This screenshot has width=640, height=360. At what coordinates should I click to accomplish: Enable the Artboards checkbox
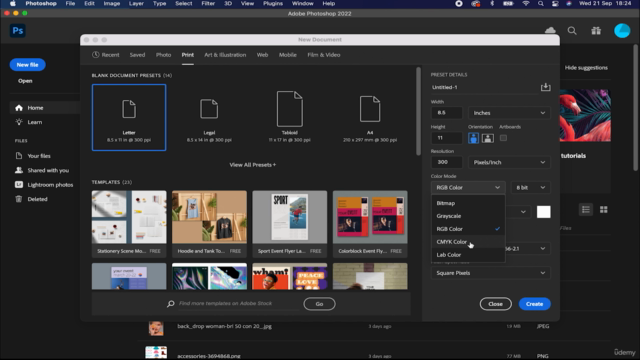tap(503, 138)
